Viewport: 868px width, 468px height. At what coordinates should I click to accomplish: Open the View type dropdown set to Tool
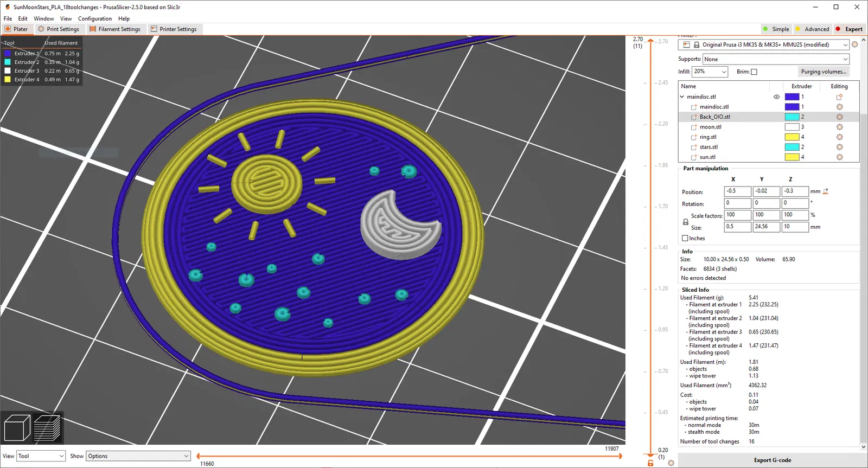41,456
